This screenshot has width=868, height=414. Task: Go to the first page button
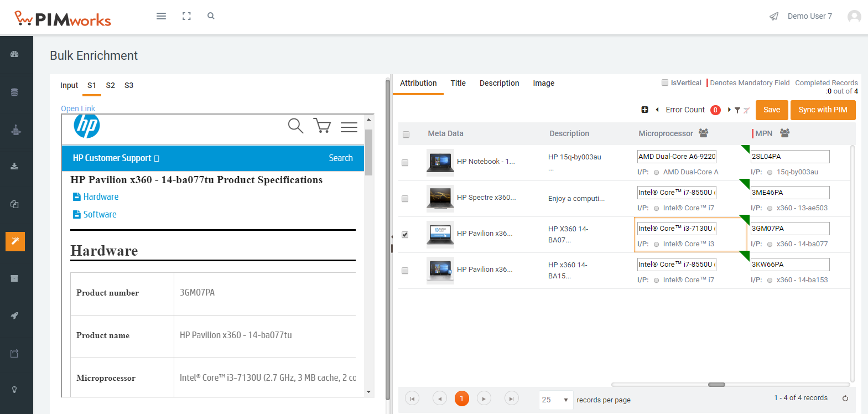coord(412,399)
